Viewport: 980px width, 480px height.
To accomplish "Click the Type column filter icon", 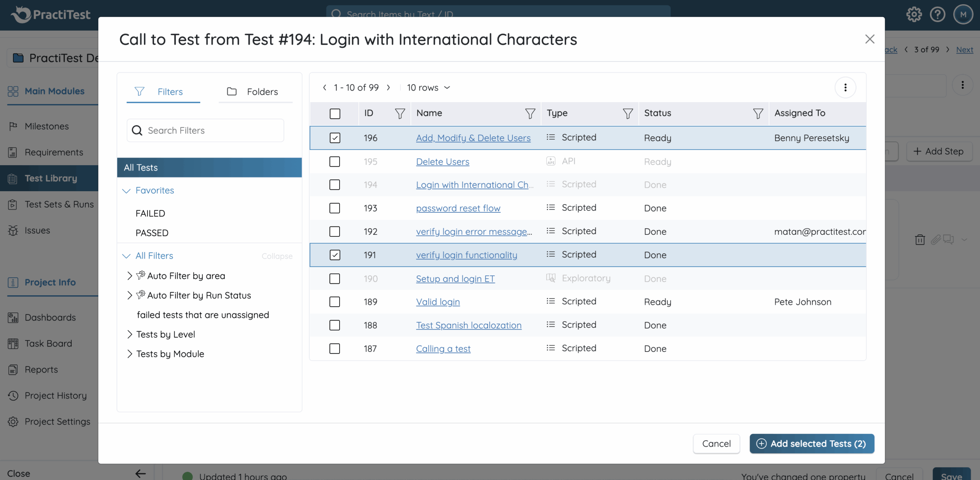I will click(627, 114).
